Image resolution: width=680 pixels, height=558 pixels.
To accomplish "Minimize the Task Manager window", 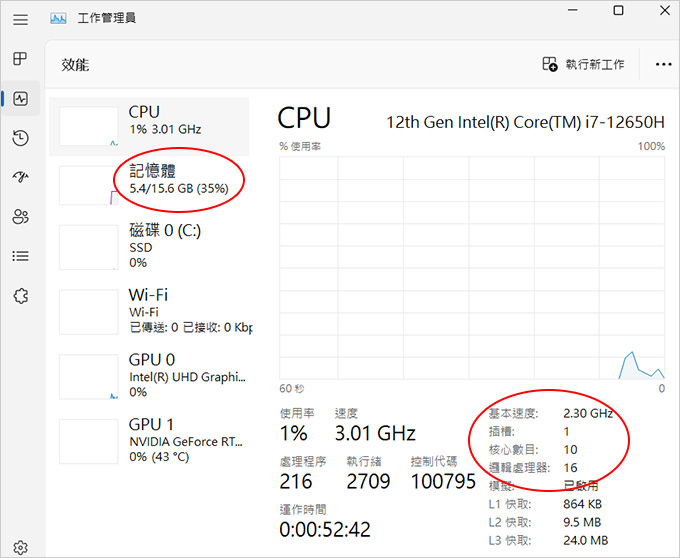I will [x=573, y=10].
